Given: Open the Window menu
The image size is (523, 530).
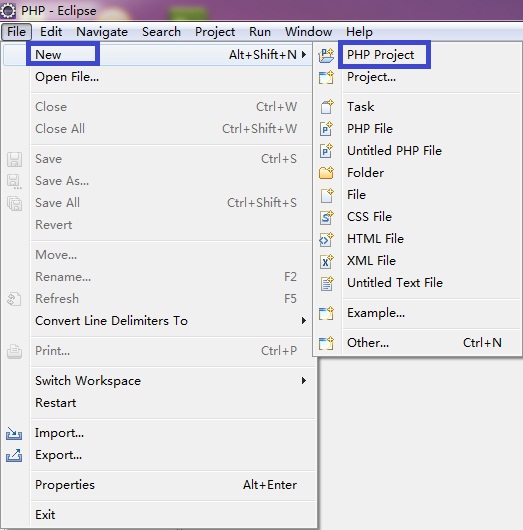Looking at the screenshot, I should (x=308, y=32).
